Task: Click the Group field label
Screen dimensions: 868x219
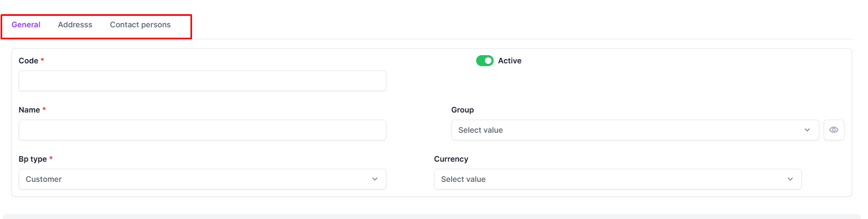Action: point(462,110)
